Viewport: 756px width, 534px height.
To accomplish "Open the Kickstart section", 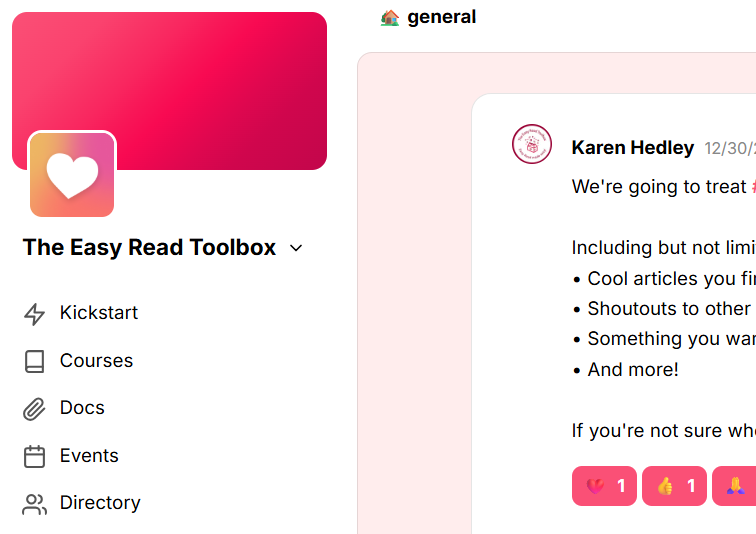I will click(98, 313).
